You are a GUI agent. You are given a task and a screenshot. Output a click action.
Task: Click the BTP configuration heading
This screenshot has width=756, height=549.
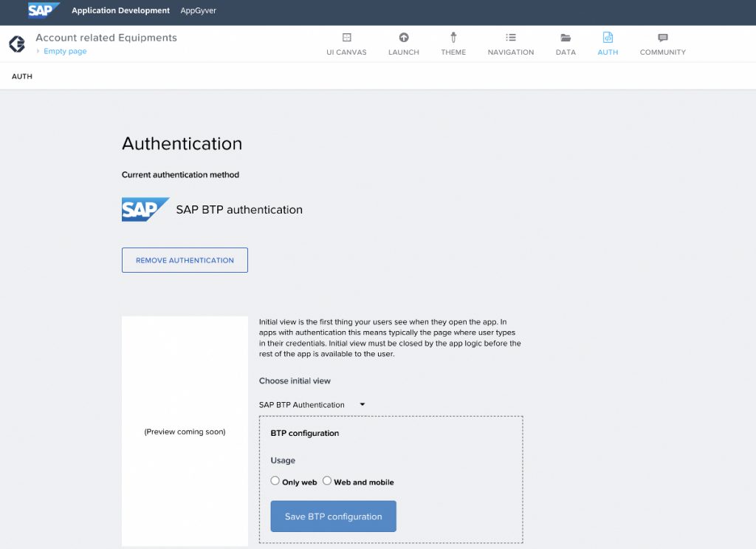pyautogui.click(x=305, y=433)
